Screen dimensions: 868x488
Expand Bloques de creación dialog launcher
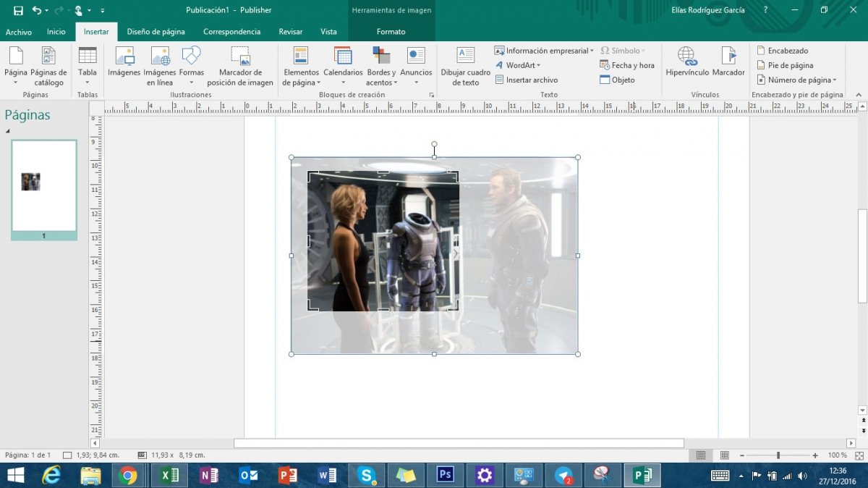(432, 95)
